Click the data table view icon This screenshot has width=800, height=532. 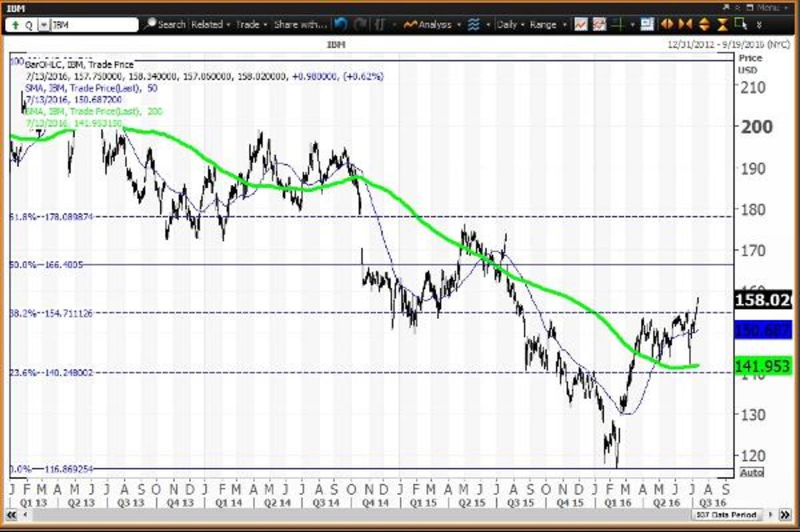[647, 25]
